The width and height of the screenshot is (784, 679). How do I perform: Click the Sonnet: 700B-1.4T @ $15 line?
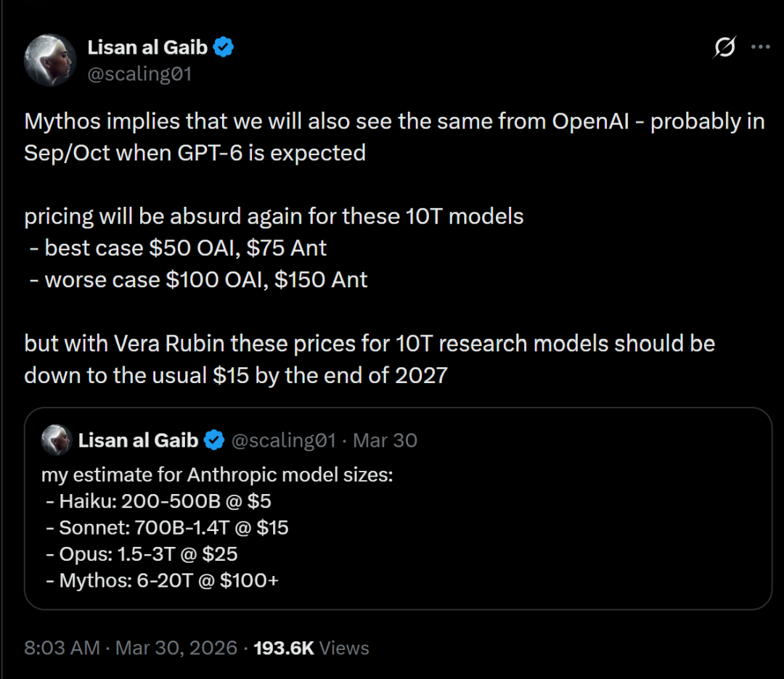tap(167, 527)
